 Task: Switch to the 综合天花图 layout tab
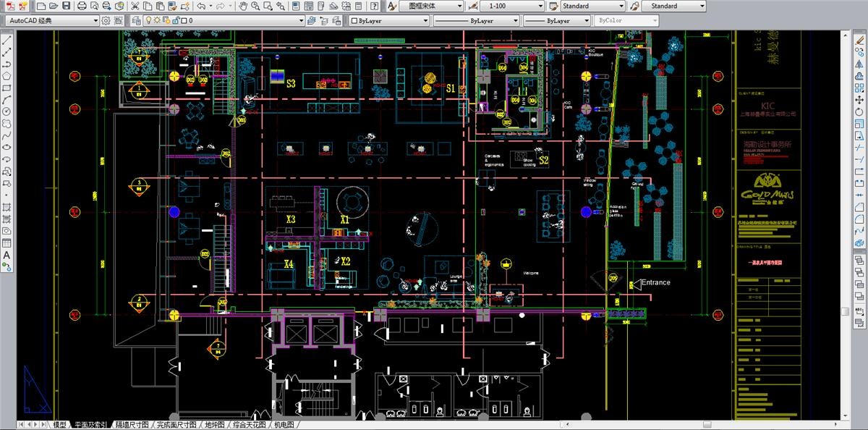[247, 425]
